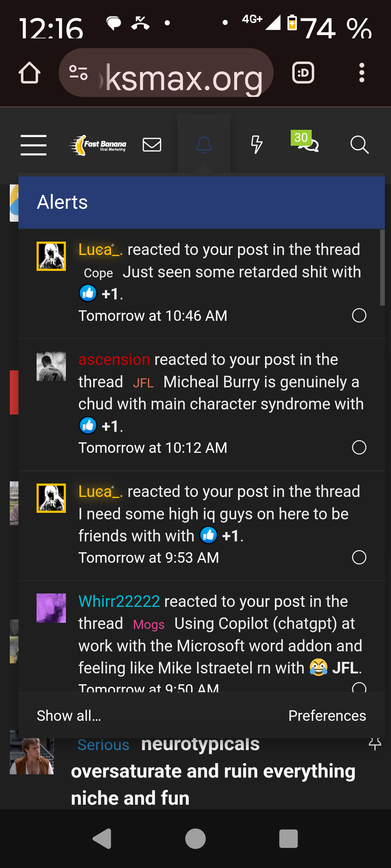Mark ascension's JFL alert as read
Viewport: 391px width, 868px height.
[x=360, y=447]
